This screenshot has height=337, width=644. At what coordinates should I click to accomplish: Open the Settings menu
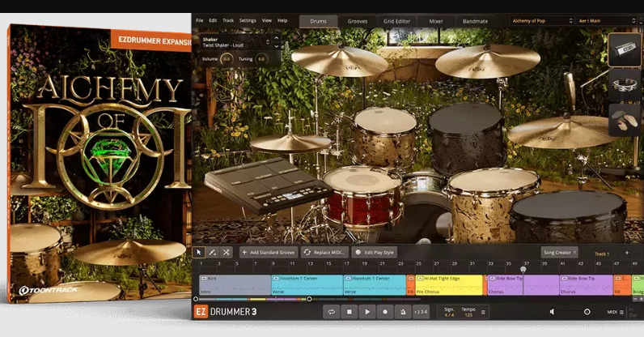tap(248, 20)
